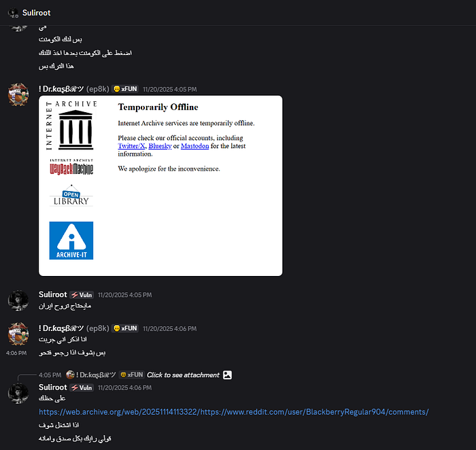Click the Suliroot username on the 4:05 PM message
476x450 pixels.
point(53,294)
